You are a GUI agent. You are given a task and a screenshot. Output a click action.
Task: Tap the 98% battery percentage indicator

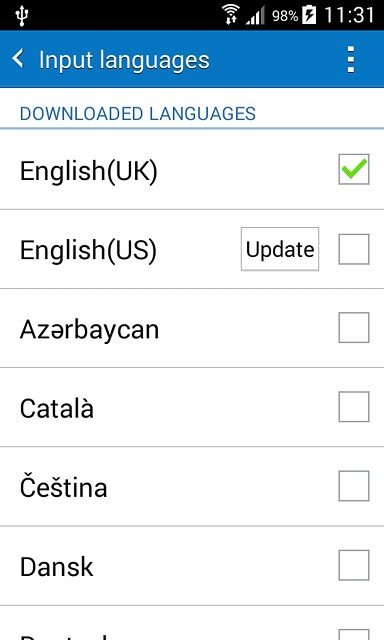click(285, 16)
